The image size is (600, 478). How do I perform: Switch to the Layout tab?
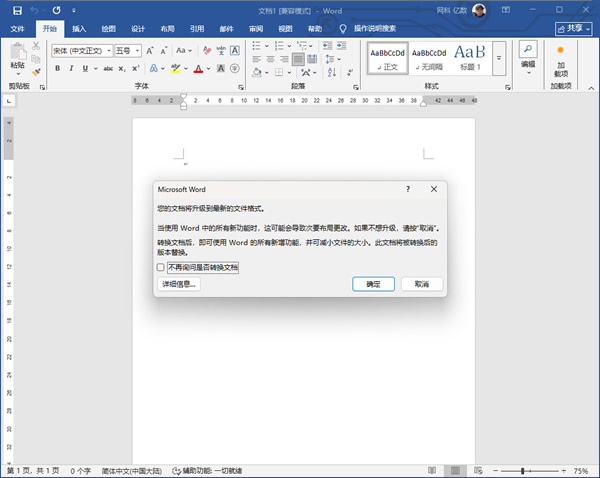168,29
